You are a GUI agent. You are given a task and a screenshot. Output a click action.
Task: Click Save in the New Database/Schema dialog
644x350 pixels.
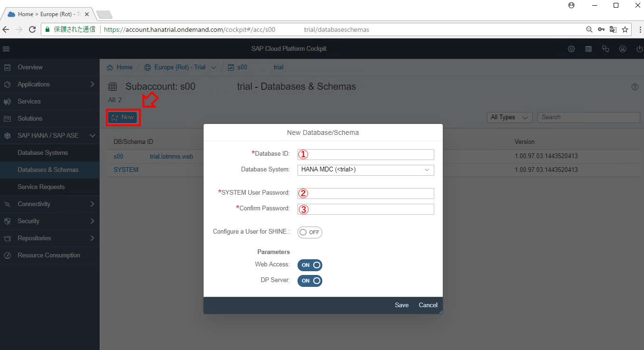(401, 305)
